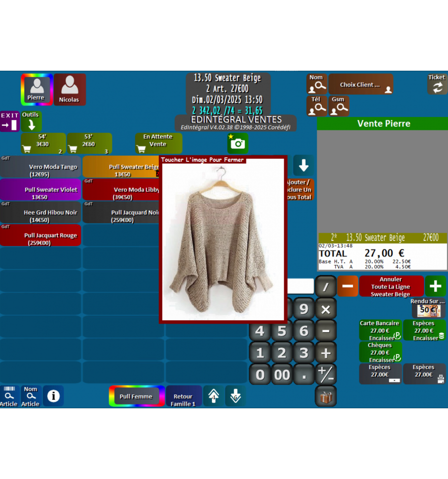Click Retour Famille 1

[183, 397]
